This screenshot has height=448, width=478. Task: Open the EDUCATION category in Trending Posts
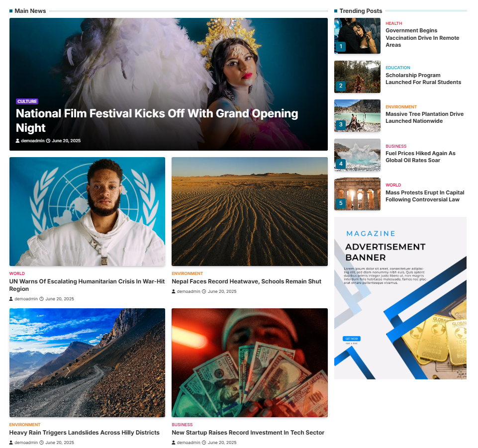397,68
